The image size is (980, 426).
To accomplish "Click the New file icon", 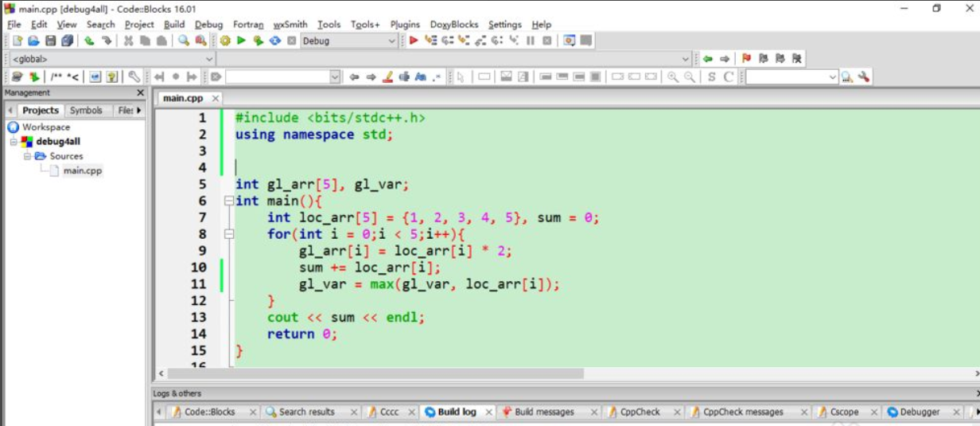I will [17, 41].
